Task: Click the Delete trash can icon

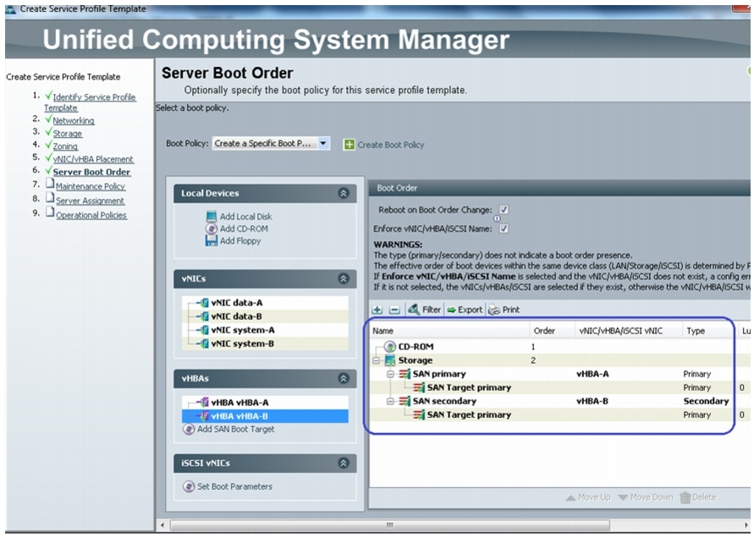Action: tap(685, 497)
